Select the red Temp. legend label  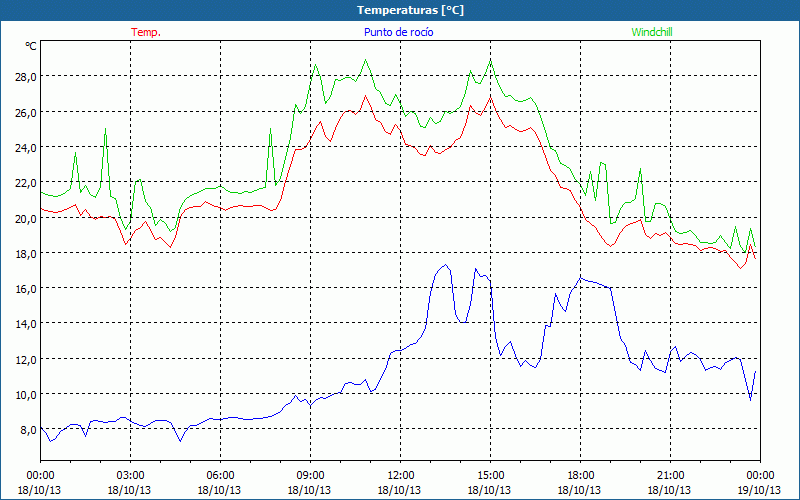[146, 32]
